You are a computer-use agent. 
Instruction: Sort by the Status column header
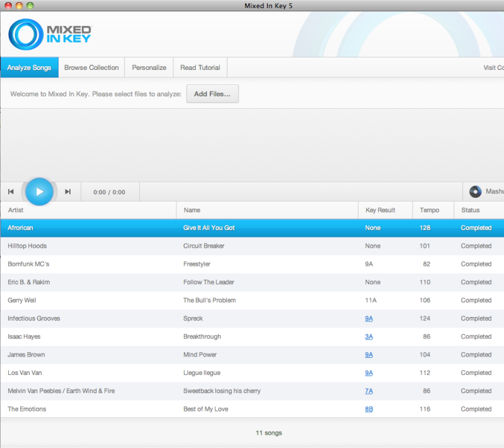479,210
